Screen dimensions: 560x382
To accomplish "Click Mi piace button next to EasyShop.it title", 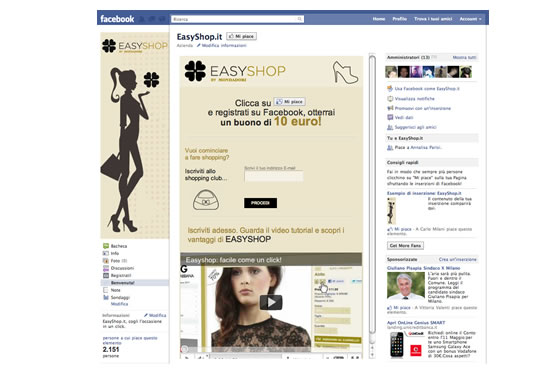I will [x=241, y=36].
